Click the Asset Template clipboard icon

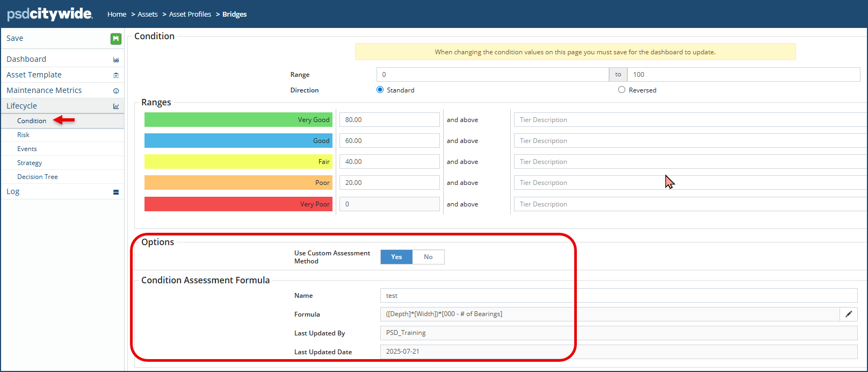pyautogui.click(x=115, y=75)
